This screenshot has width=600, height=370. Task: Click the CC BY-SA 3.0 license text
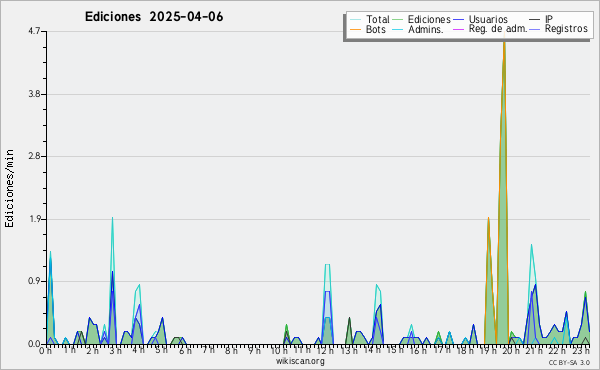[x=569, y=363]
